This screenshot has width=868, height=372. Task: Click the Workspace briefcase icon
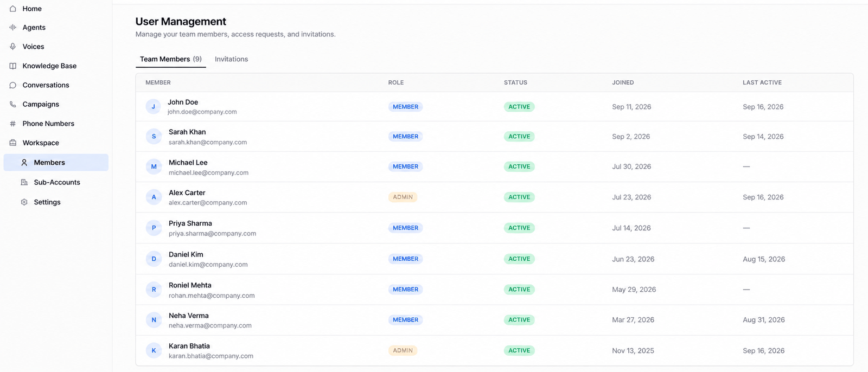pyautogui.click(x=12, y=143)
